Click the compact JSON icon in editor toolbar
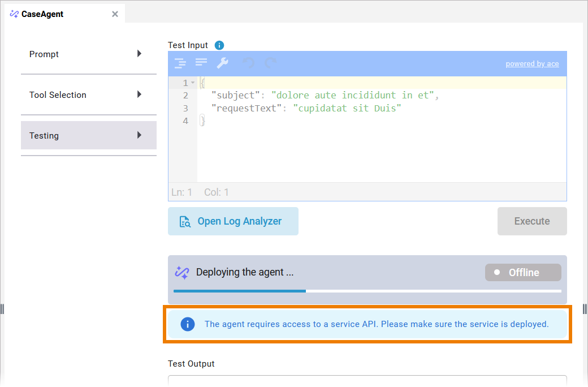This screenshot has width=588, height=387. pos(201,63)
